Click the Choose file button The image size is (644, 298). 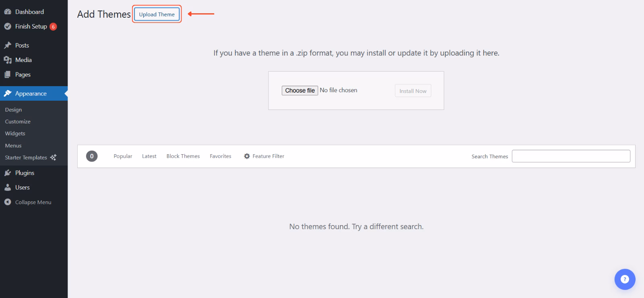tap(300, 91)
